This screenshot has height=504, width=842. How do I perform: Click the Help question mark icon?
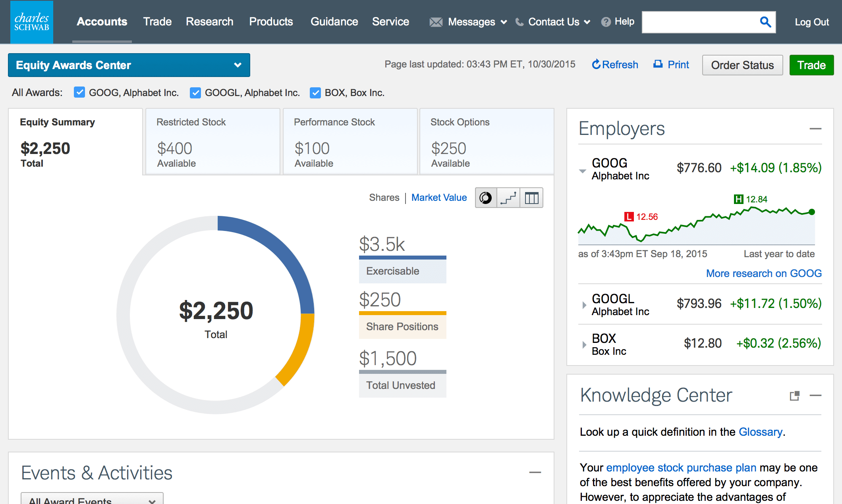click(606, 22)
